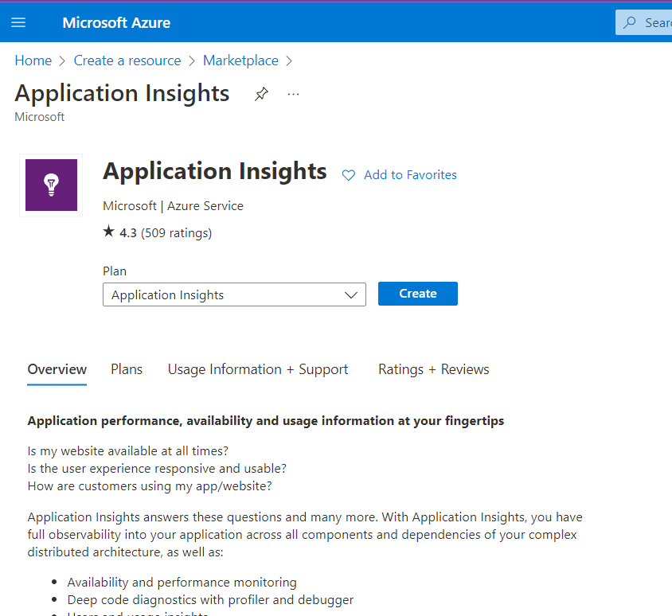Click the star rating icon

point(109,232)
